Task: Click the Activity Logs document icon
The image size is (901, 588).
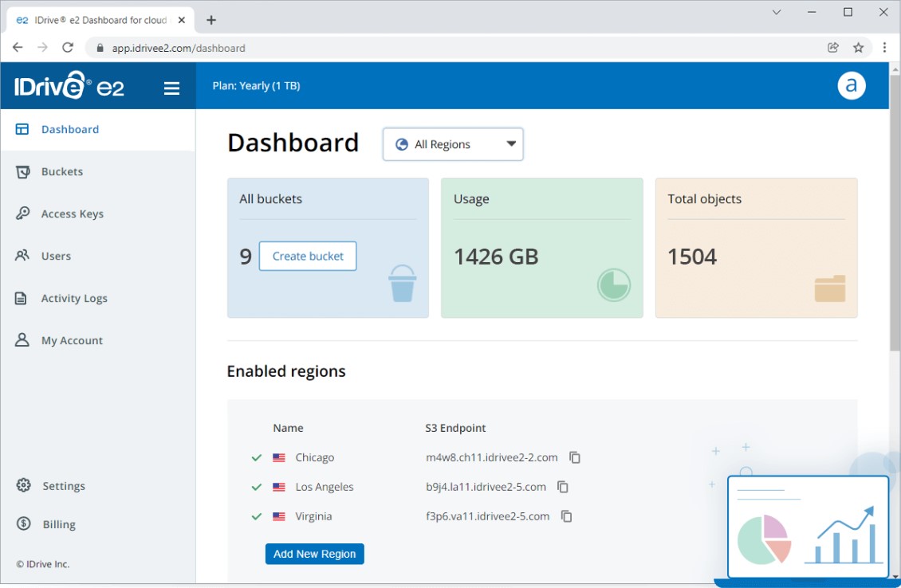Action: [21, 298]
